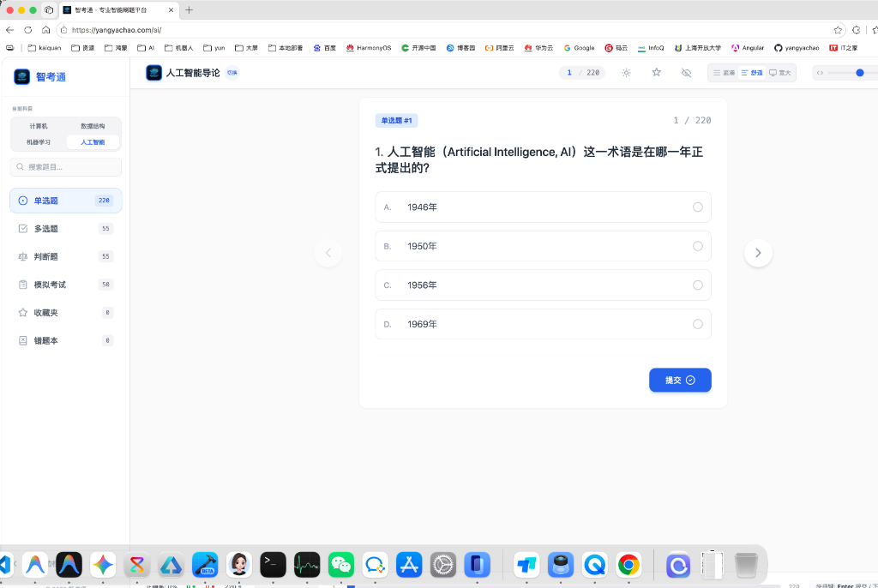Bookmark page with address bar star
The image size is (878, 588).
[x=838, y=30]
